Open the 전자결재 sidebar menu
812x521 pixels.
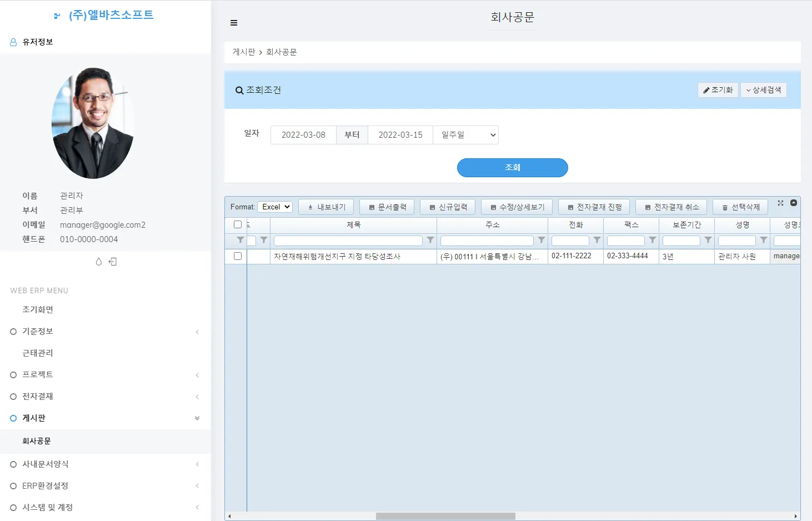tap(38, 396)
